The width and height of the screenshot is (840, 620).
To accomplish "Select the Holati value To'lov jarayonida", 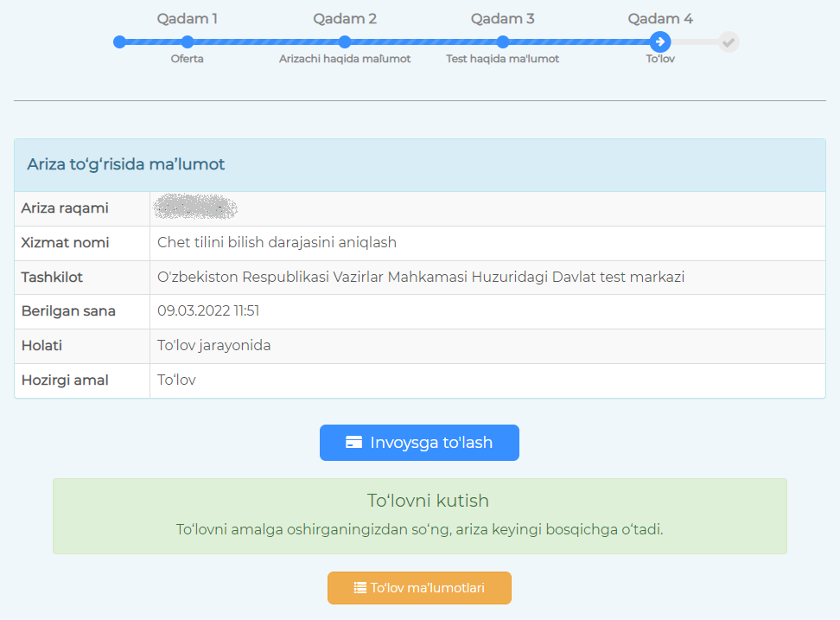I will (214, 346).
